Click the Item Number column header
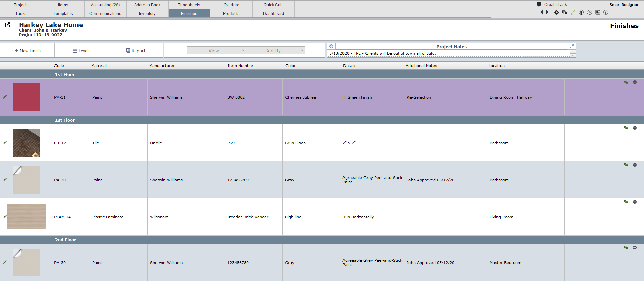Viewport: 644px width, 281px height. pos(240,66)
